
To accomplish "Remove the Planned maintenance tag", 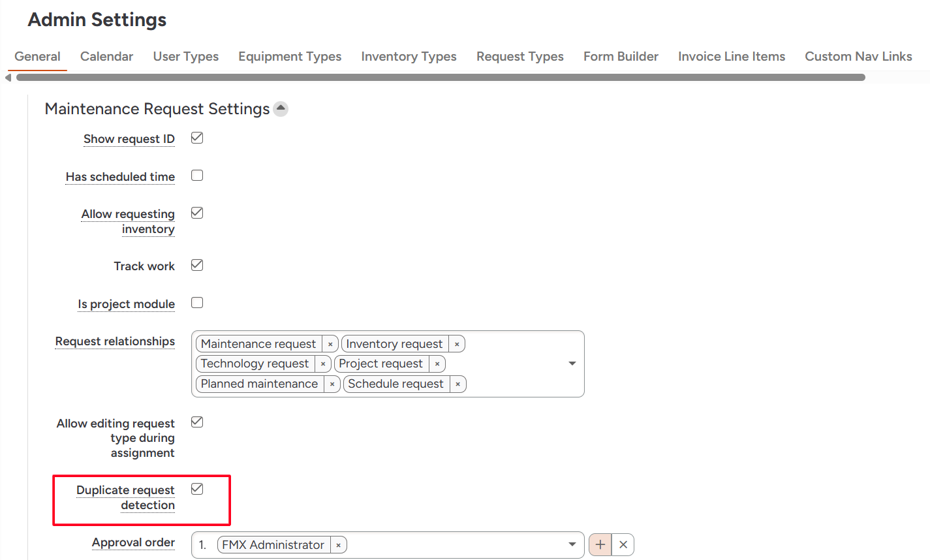I will point(332,384).
